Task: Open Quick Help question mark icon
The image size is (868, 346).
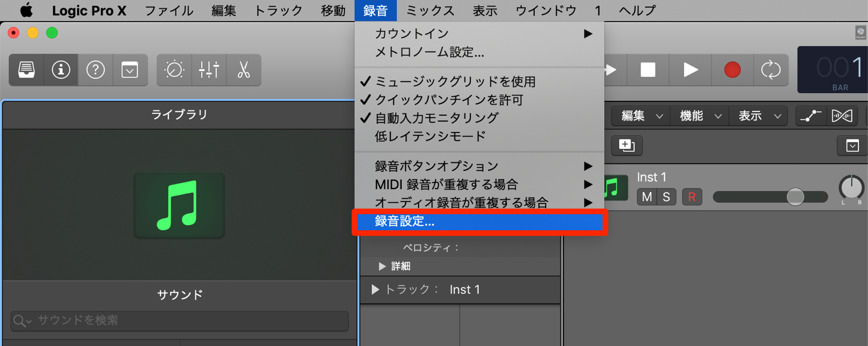Action: point(96,70)
